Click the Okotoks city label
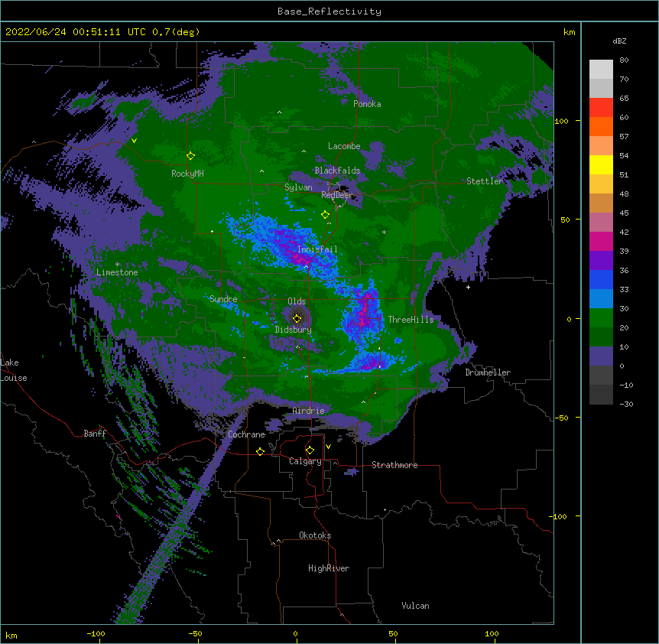 click(315, 535)
